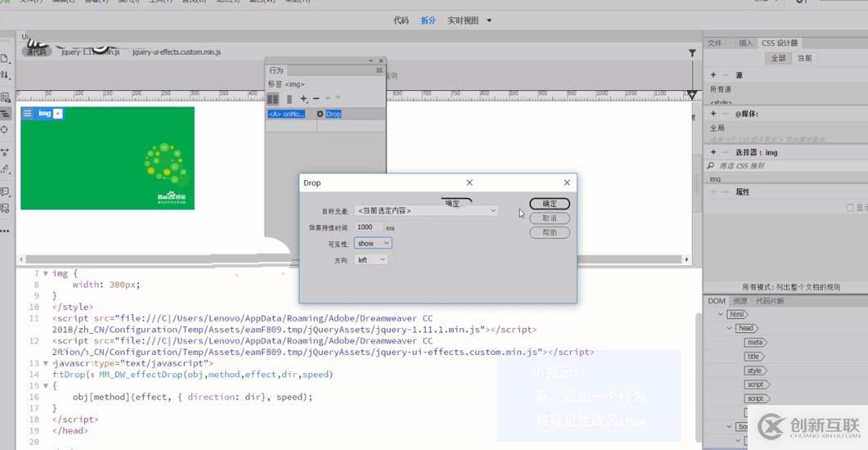The width and height of the screenshot is (868, 450).
Task: Click the show set events icon
Action: [x=273, y=98]
